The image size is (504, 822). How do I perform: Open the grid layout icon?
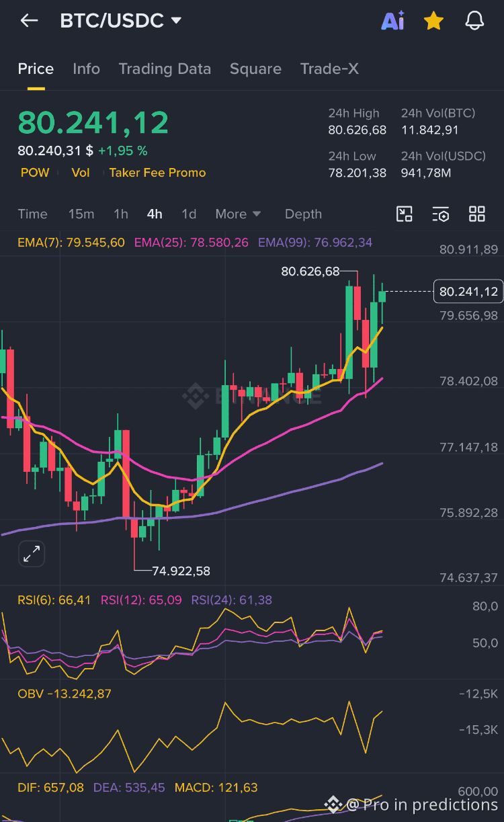coord(477,214)
